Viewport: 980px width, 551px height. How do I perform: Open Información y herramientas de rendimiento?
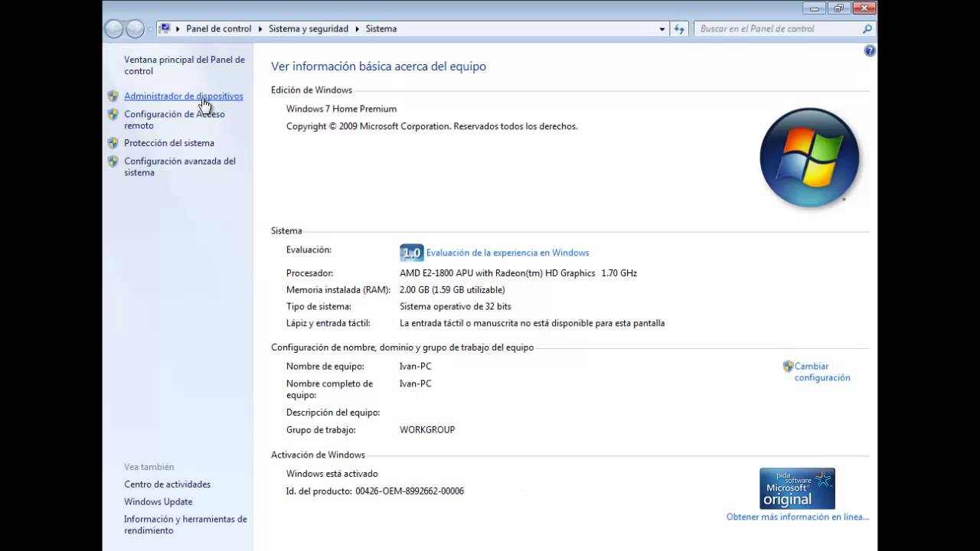coord(185,525)
